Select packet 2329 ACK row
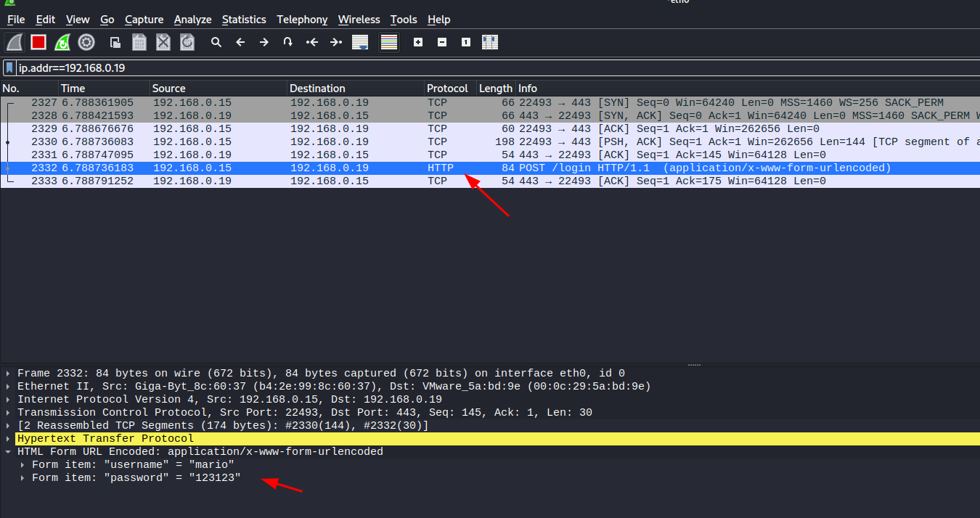Screen dimensions: 980x518 click(490, 128)
